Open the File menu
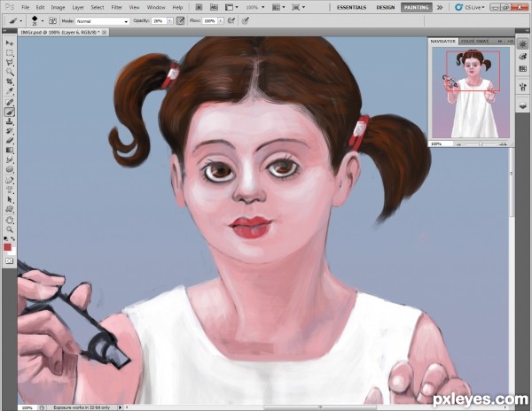Image resolution: width=532 pixels, height=411 pixels. click(x=25, y=7)
